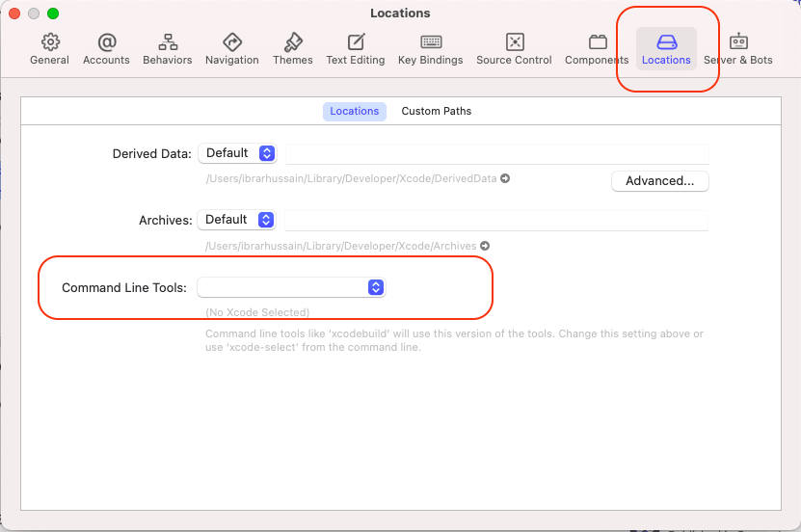Open the Derived Data Default dropdown
801x532 pixels.
(x=237, y=153)
